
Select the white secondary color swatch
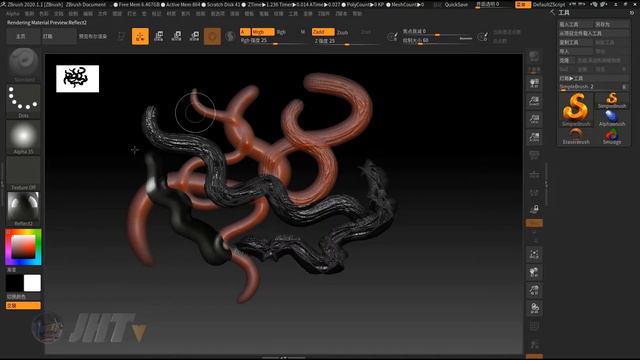coord(32,283)
